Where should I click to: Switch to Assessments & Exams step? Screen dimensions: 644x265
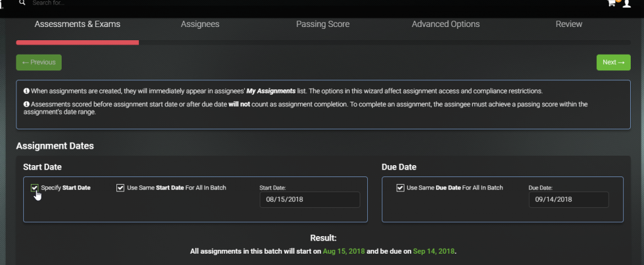click(x=77, y=24)
